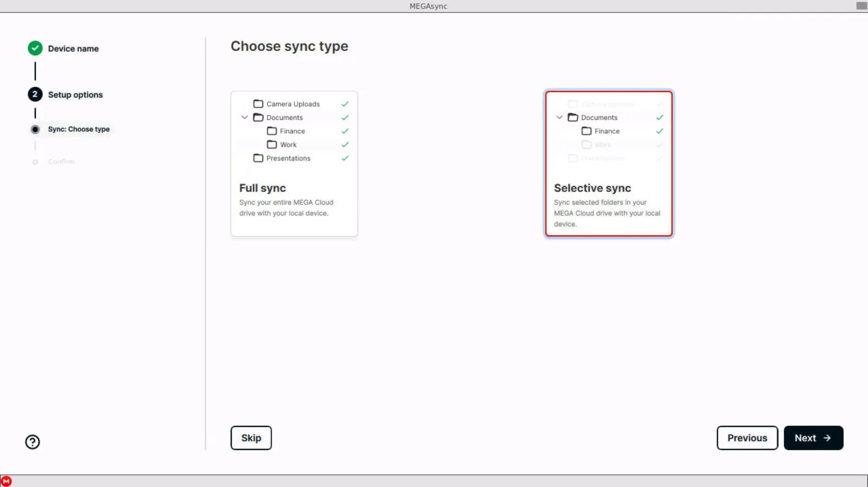The image size is (868, 487).
Task: Click the Setup options step label
Action: (75, 95)
